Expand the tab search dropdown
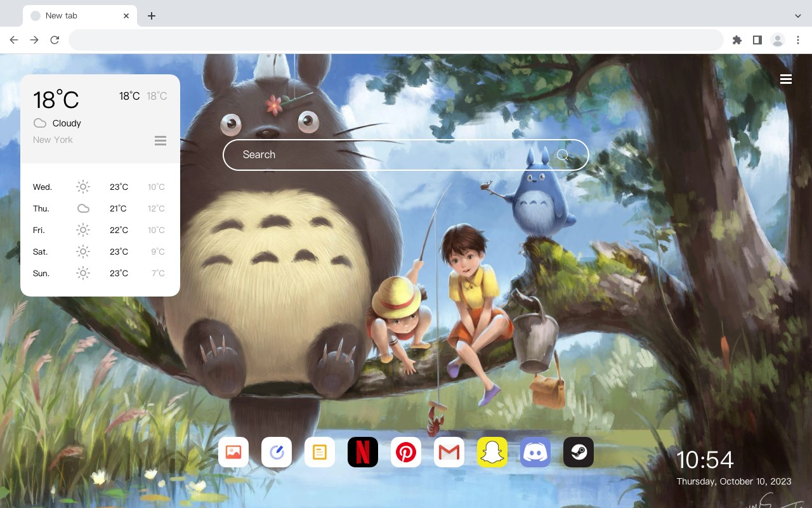Screen dimensions: 812x508 798,16
